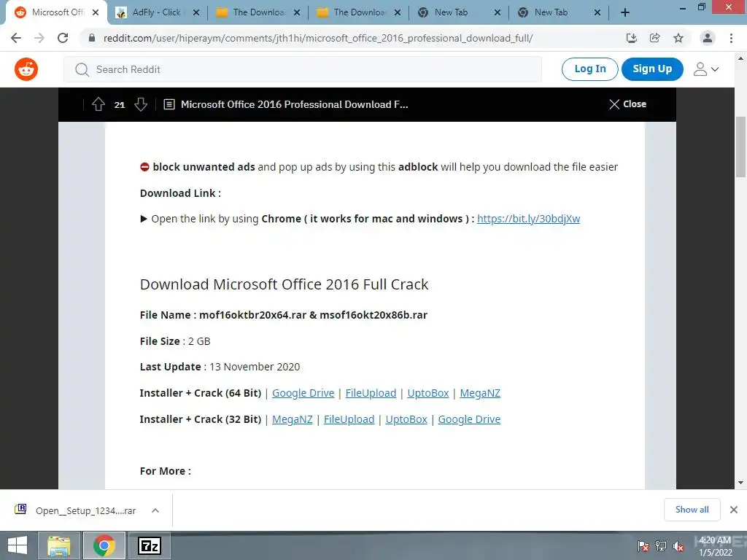
Task: Click Chrome icon in taskbar
Action: (104, 545)
